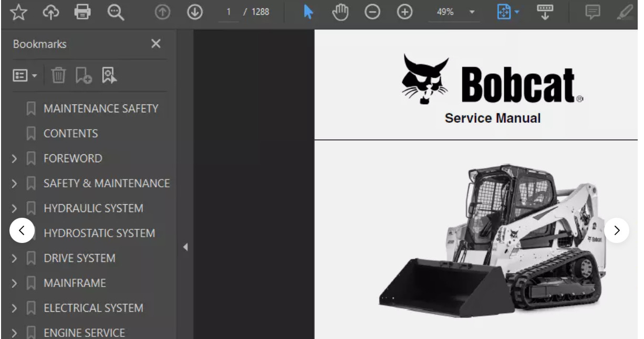Go to next page down arrow
The height and width of the screenshot is (339, 644).
pos(195,12)
